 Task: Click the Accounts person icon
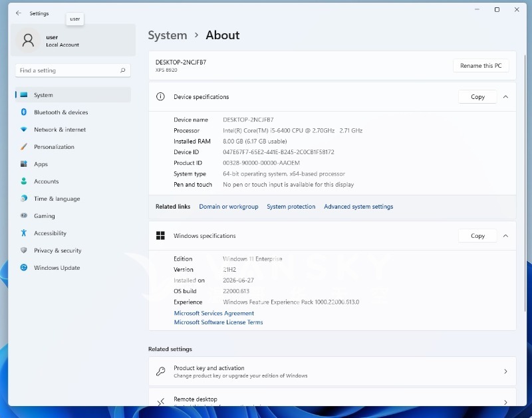(x=24, y=181)
